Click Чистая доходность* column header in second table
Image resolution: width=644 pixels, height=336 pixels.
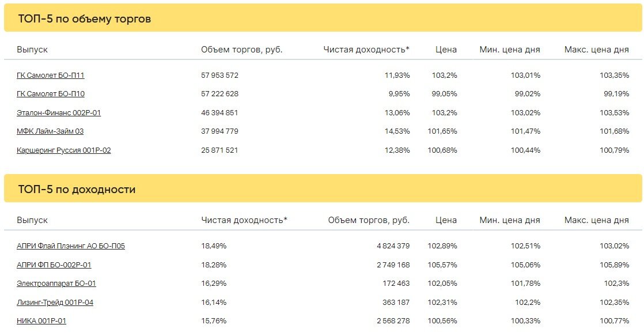tap(244, 220)
